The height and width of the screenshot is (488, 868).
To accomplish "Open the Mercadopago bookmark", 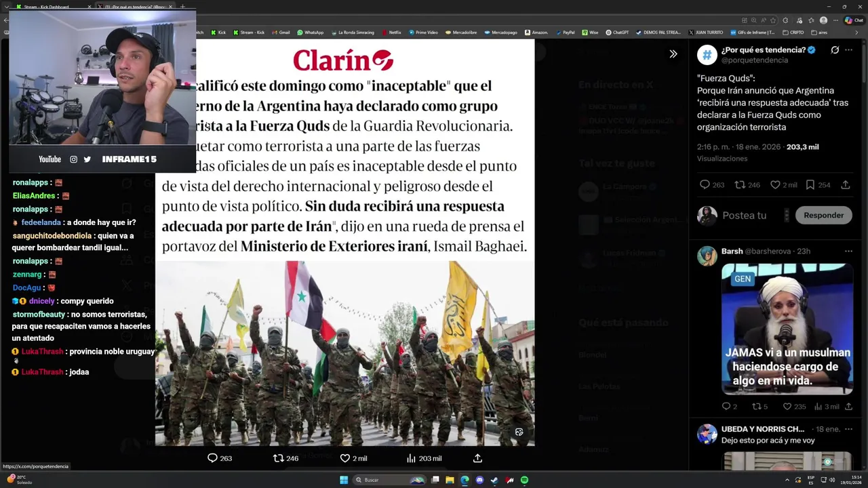I will pos(500,32).
